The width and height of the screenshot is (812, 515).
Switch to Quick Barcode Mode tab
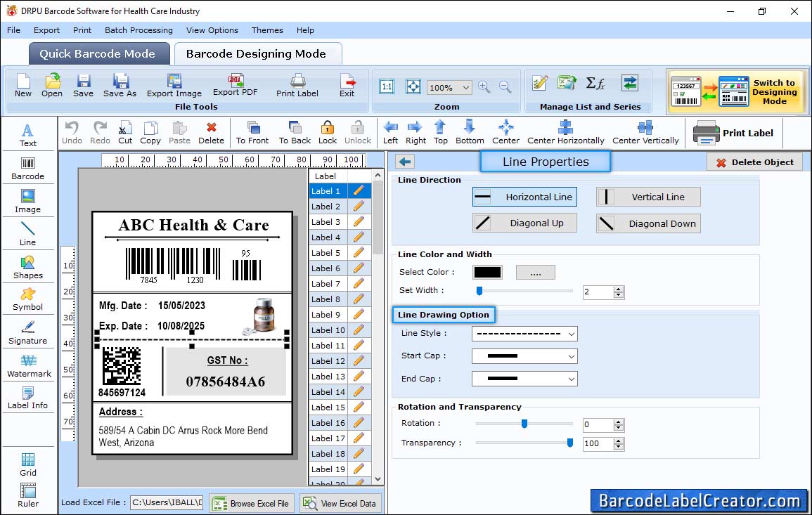(x=99, y=54)
